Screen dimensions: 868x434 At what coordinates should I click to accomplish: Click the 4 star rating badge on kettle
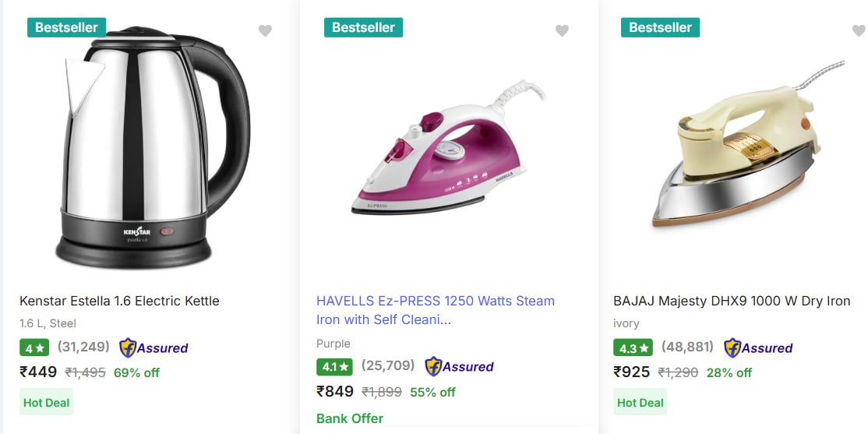34,348
